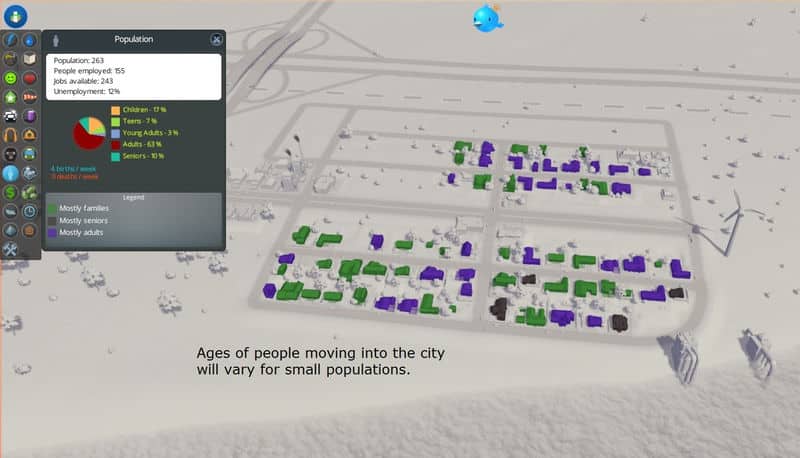
Task: Toggle the highlighted Population info view icon
Action: [x=11, y=173]
